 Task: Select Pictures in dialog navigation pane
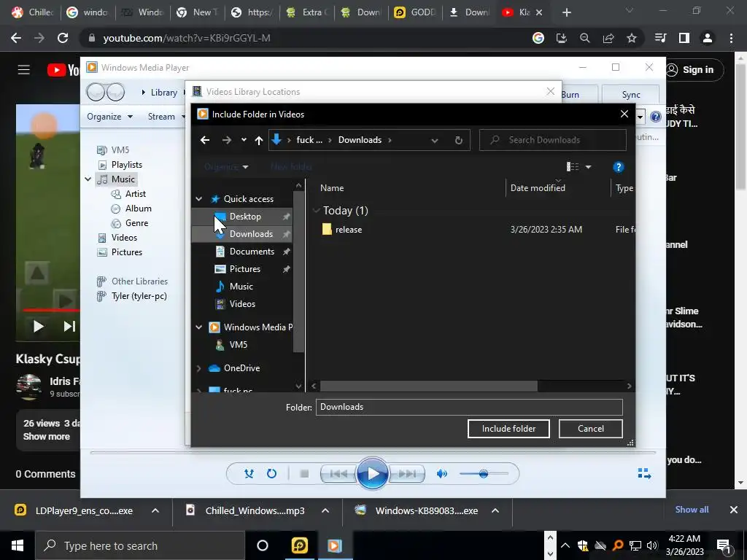(x=244, y=269)
